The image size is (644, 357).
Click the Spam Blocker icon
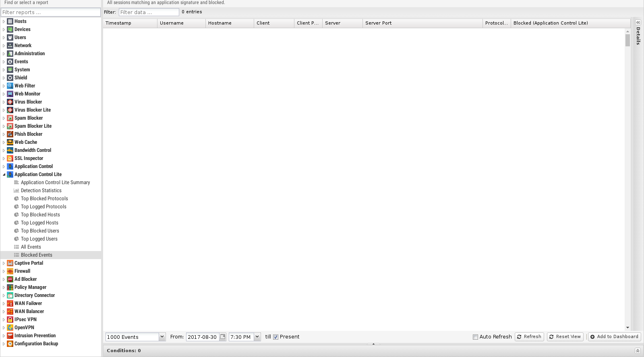point(10,118)
